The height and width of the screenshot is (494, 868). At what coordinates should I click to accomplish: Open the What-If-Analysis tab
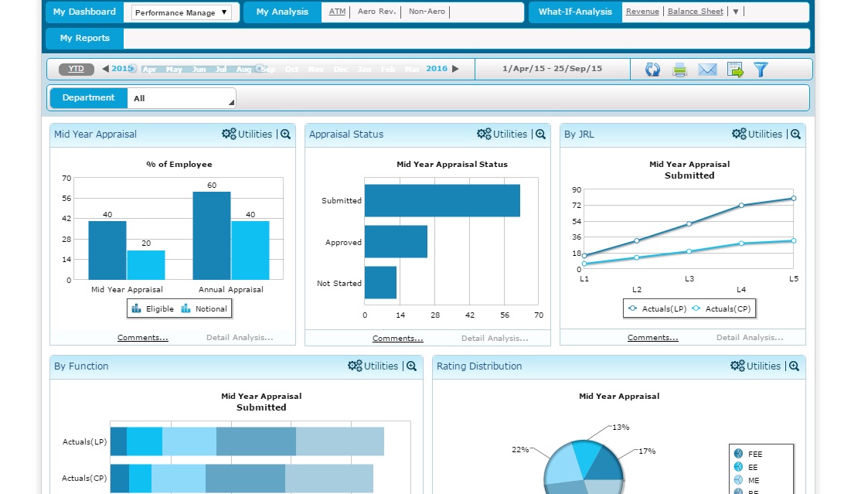[x=576, y=12]
